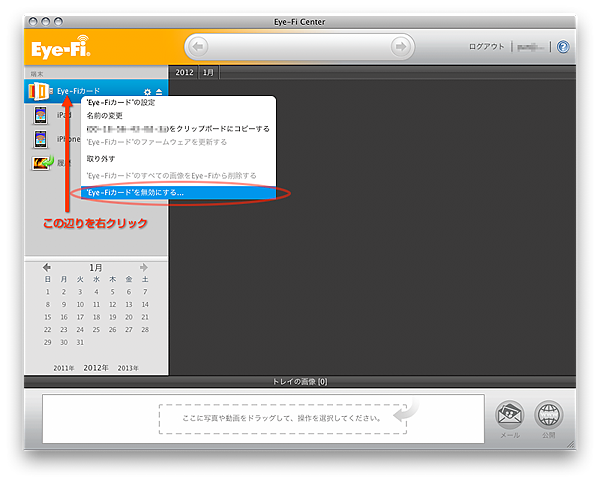The width and height of the screenshot is (600, 491).
Task: Click the window resize grip corner
Action: (x=571, y=444)
